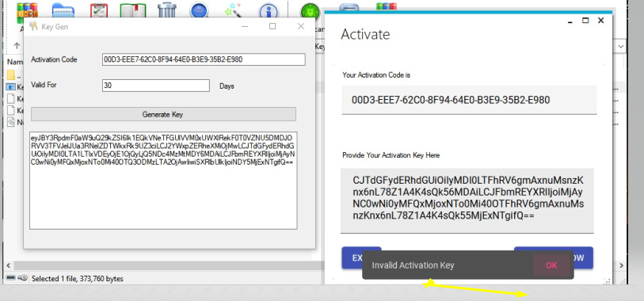Viewport: 644px width, 301px height.
Task: Close the Key Gen window
Action: point(301,27)
